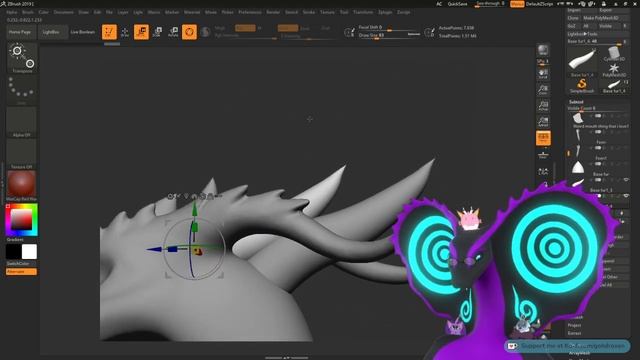640x360 pixels.
Task: Open the Alpha menu
Action: (x=12, y=12)
